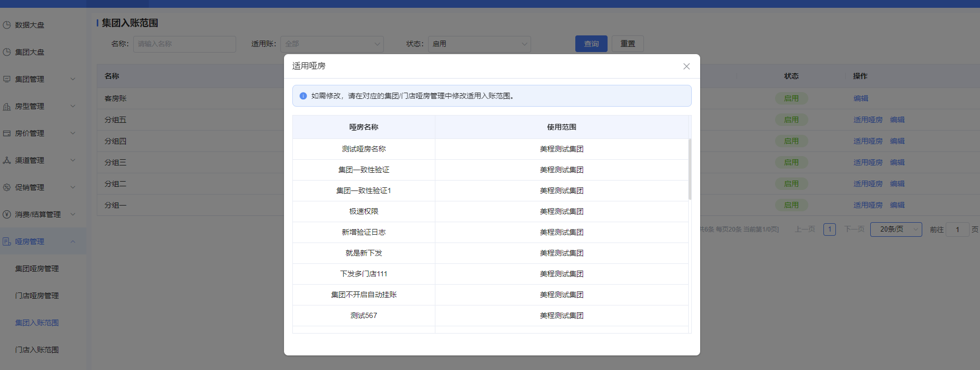
Task: Expand the 促销管理 menu chevron
Action: tap(73, 187)
